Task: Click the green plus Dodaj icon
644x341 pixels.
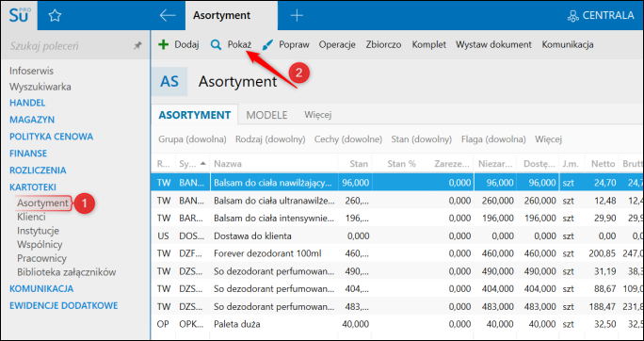Action: point(164,44)
